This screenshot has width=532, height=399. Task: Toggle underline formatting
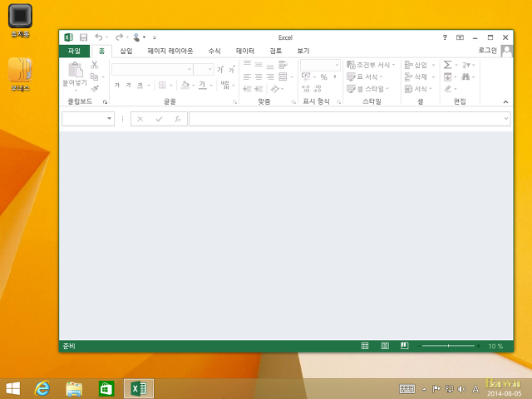click(140, 85)
